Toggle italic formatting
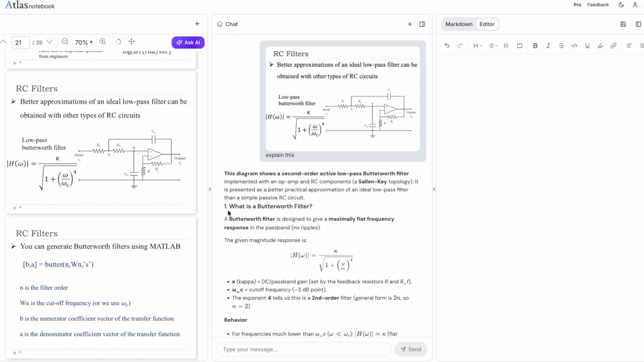Image resolution: width=644 pixels, height=362 pixels. tap(548, 46)
